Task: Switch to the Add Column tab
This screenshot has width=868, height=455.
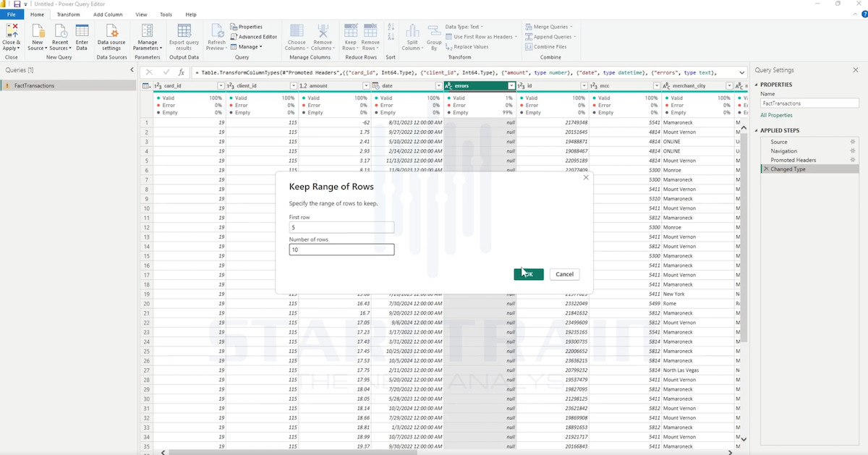Action: [108, 14]
